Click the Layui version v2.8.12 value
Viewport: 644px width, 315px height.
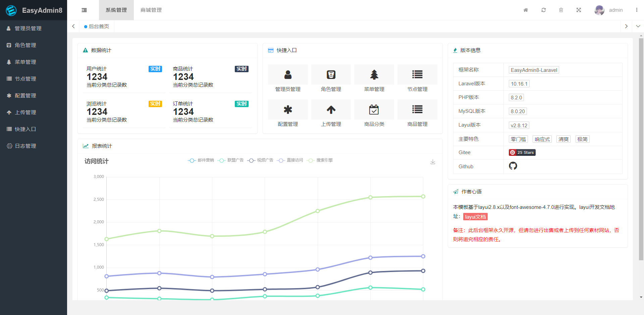coord(519,125)
